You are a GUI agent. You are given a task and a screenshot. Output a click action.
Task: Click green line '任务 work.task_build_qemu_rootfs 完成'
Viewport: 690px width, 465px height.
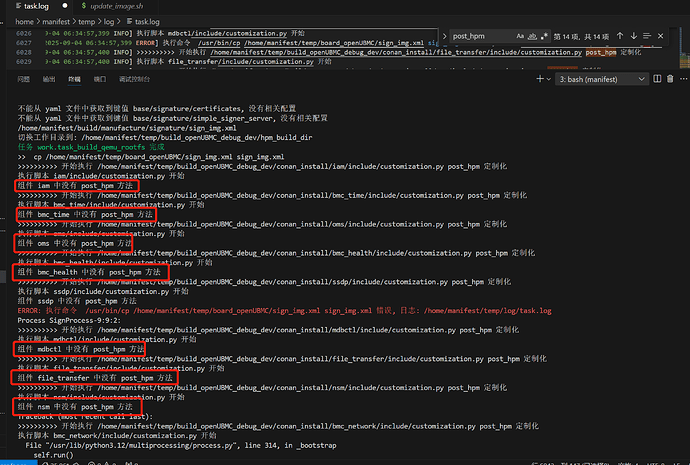91,147
